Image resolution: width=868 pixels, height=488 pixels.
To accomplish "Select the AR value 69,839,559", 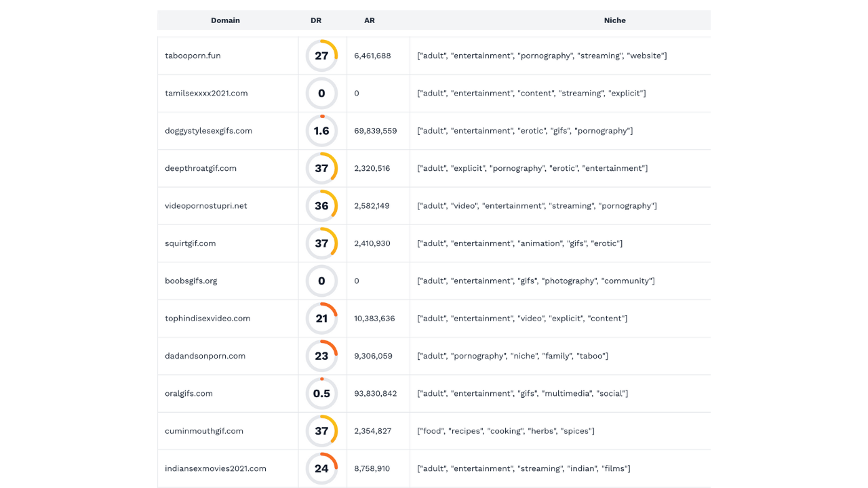I will pos(376,131).
